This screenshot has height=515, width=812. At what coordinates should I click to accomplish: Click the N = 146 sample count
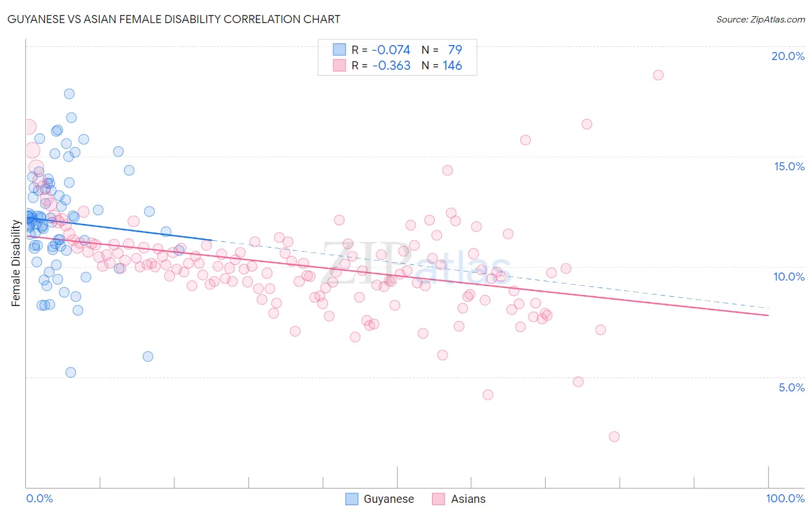click(x=442, y=66)
